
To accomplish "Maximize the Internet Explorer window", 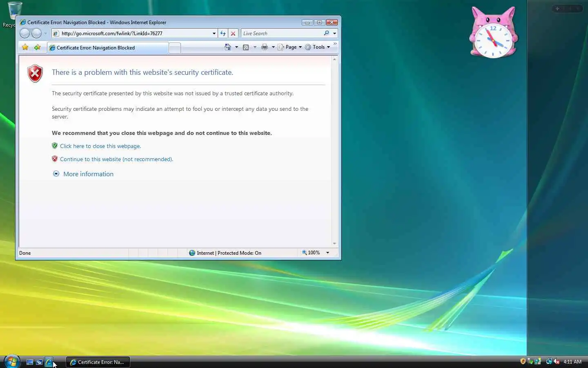I will (319, 22).
